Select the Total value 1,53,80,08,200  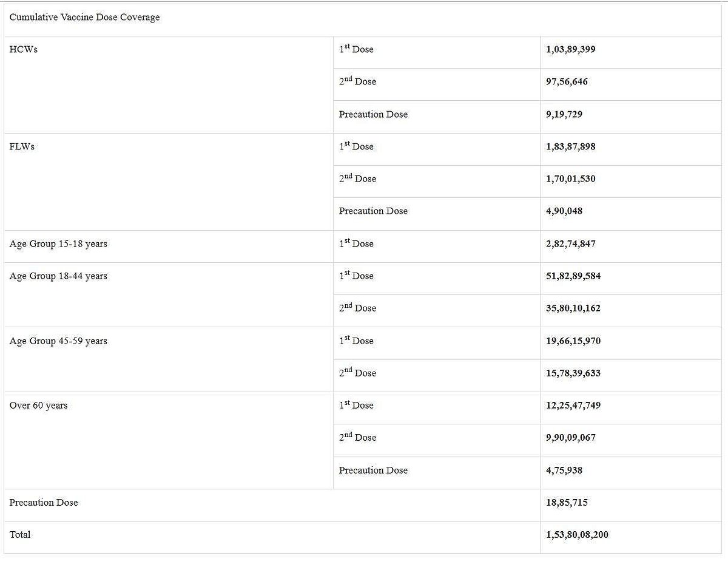pos(577,534)
